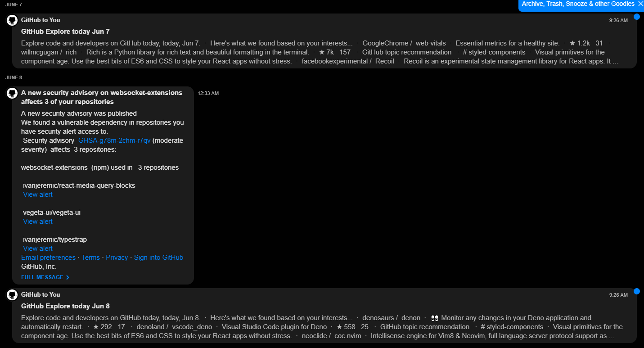Toggle unread dot on Jun 8 Explore message
The width and height of the screenshot is (644, 348).
click(x=637, y=291)
